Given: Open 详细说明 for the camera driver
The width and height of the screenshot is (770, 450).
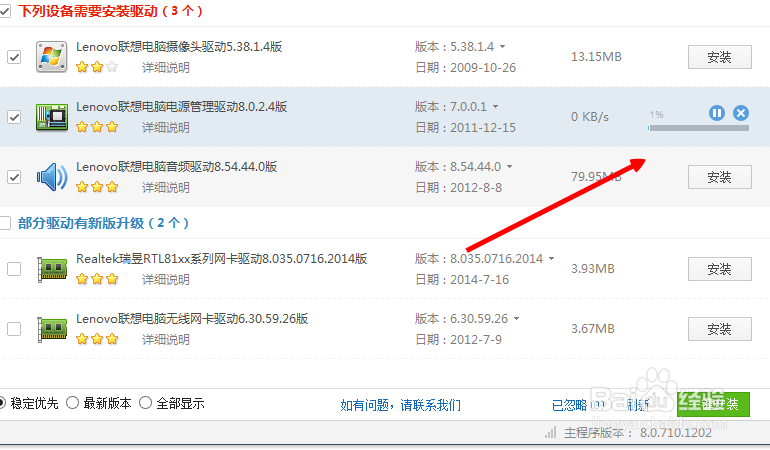Looking at the screenshot, I should pos(165,68).
